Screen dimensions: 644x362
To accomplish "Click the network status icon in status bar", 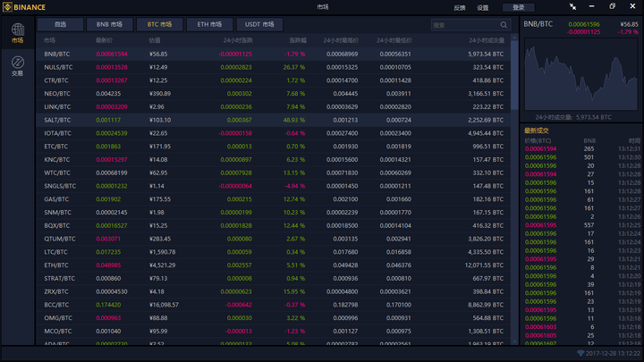I will (580, 353).
